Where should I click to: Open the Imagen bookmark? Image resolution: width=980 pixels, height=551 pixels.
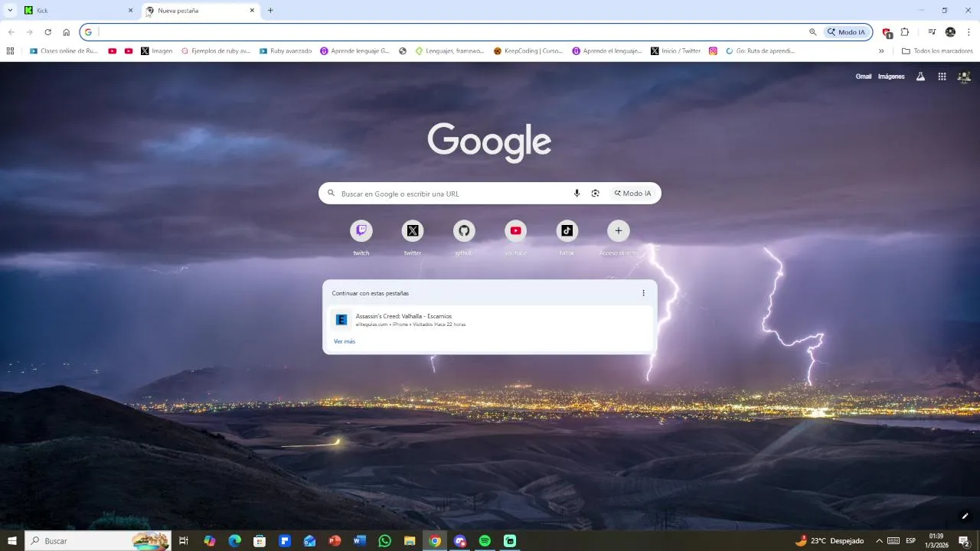[x=156, y=51]
